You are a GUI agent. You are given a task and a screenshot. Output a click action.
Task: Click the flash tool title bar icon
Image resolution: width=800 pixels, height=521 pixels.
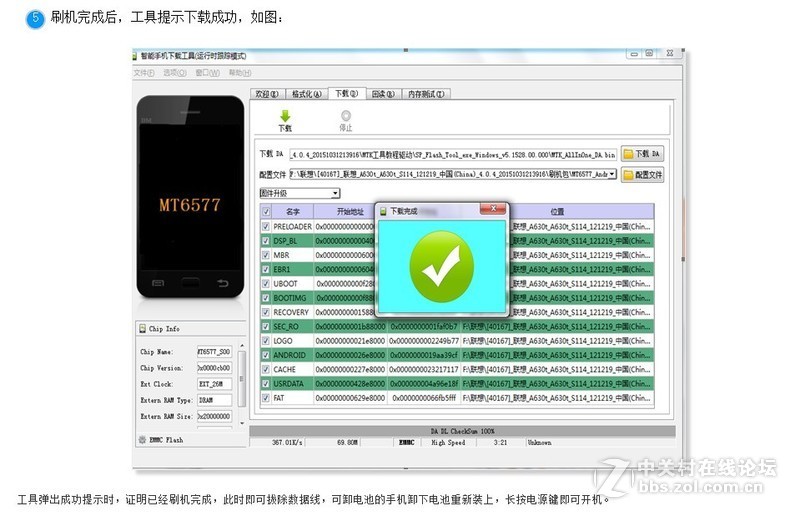[x=136, y=56]
